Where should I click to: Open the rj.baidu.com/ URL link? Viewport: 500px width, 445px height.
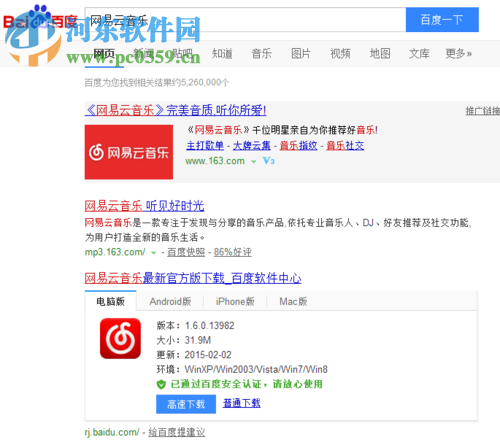pos(112,432)
